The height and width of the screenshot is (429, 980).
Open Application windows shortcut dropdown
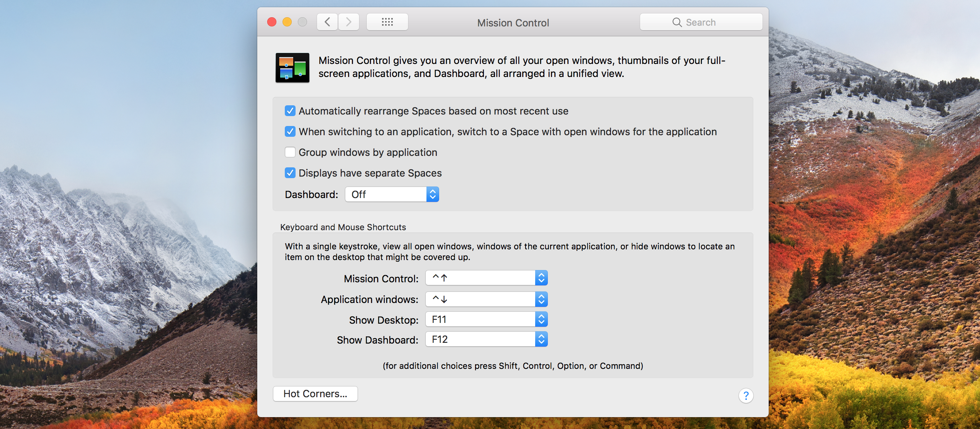(x=486, y=299)
